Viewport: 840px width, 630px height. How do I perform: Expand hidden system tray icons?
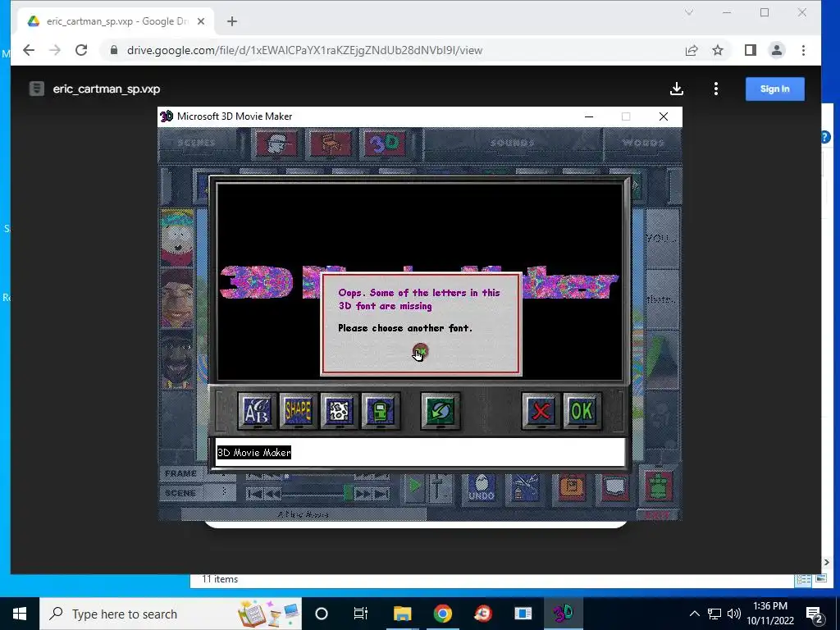[694, 614]
